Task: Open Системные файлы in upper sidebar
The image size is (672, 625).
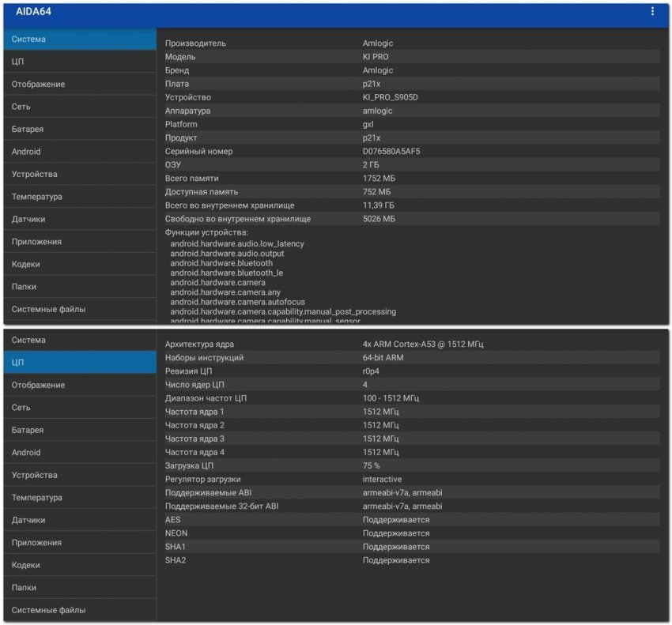Action: [80, 309]
